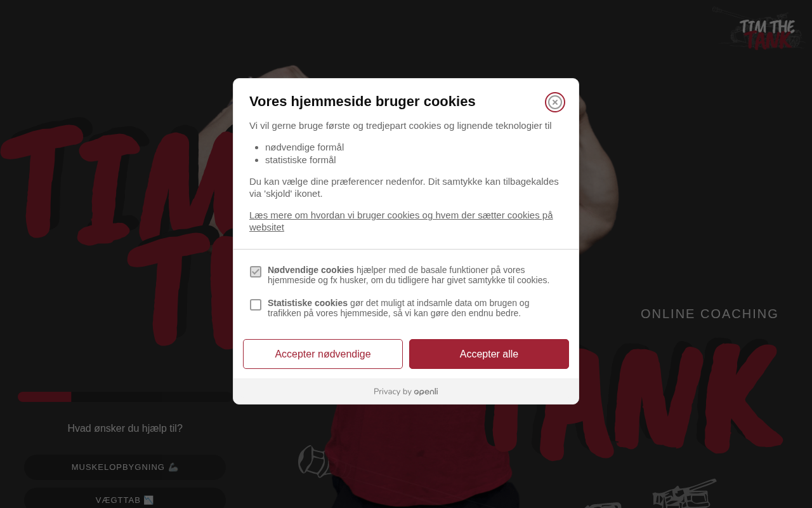
Task: Click the flexed bicep emoji on Muskelopbygning
Action: (173, 467)
